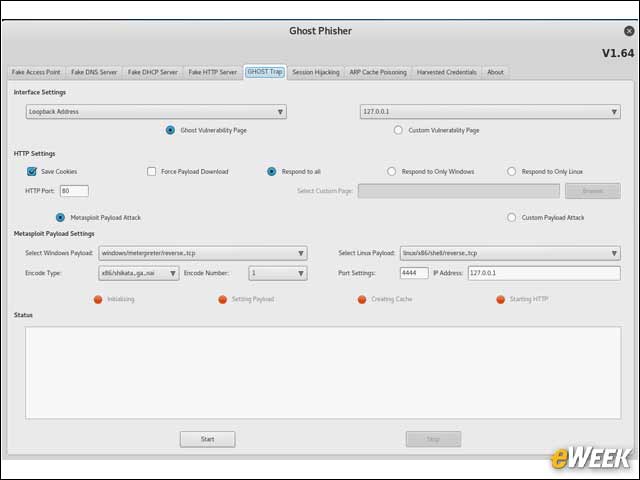Close the Ghost Phisher window
This screenshot has width=640, height=480.
pos(629,31)
